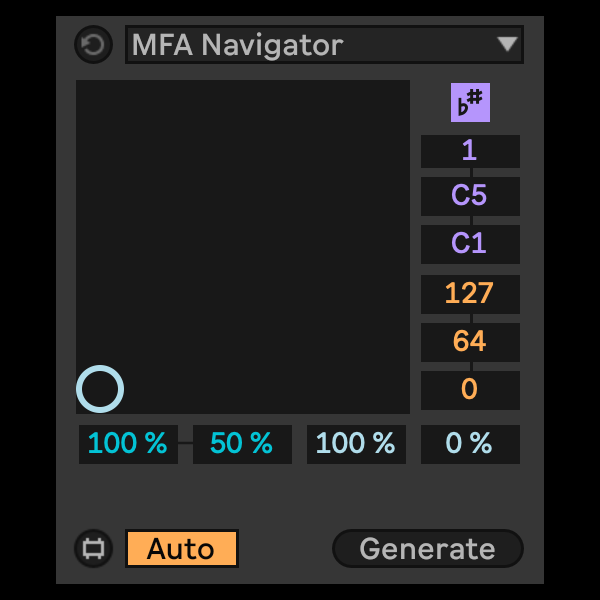Click the 0 % percentage field

[x=470, y=444]
